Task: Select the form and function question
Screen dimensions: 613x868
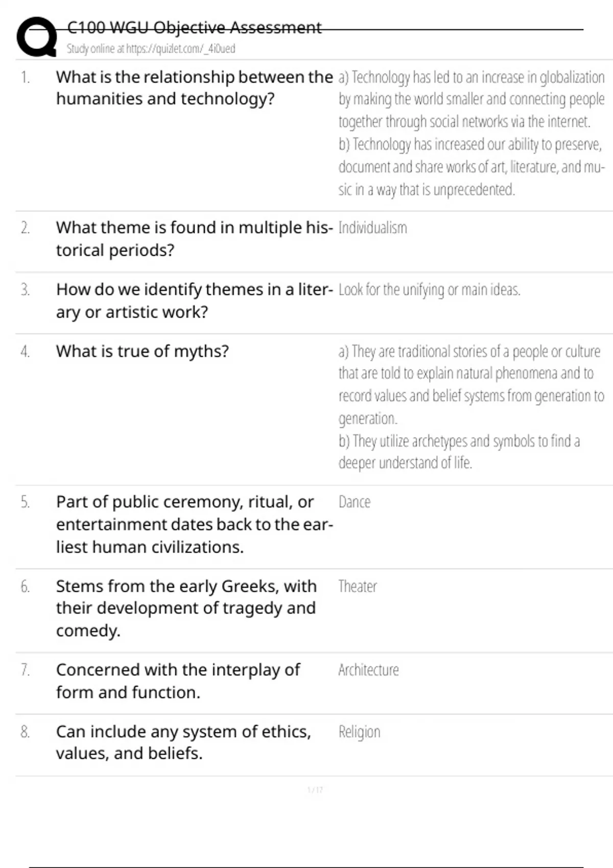Action: (x=178, y=681)
